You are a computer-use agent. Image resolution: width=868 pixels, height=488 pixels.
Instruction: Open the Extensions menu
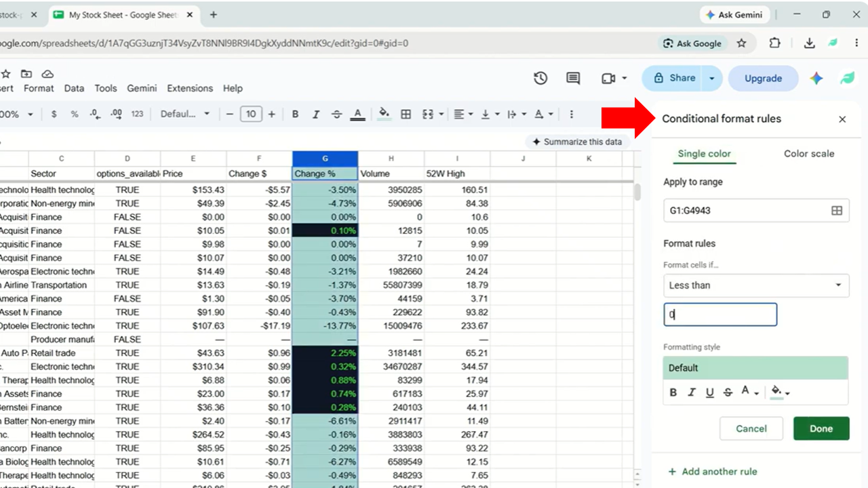(190, 88)
